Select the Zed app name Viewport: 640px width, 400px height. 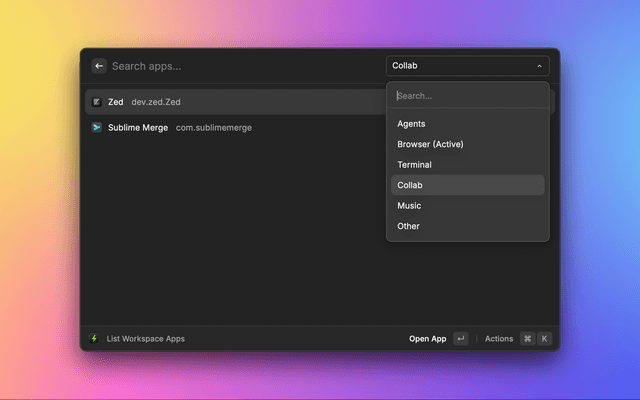(116, 102)
